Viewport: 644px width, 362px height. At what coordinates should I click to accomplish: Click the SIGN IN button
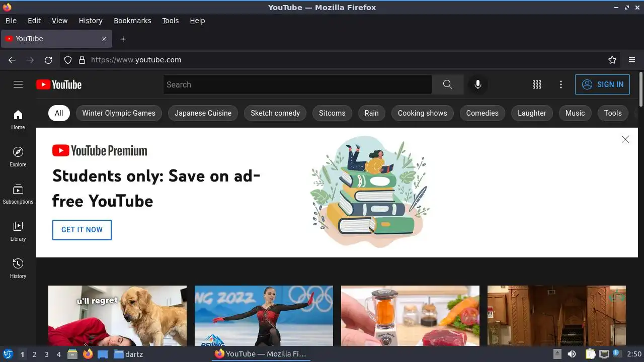coord(602,84)
